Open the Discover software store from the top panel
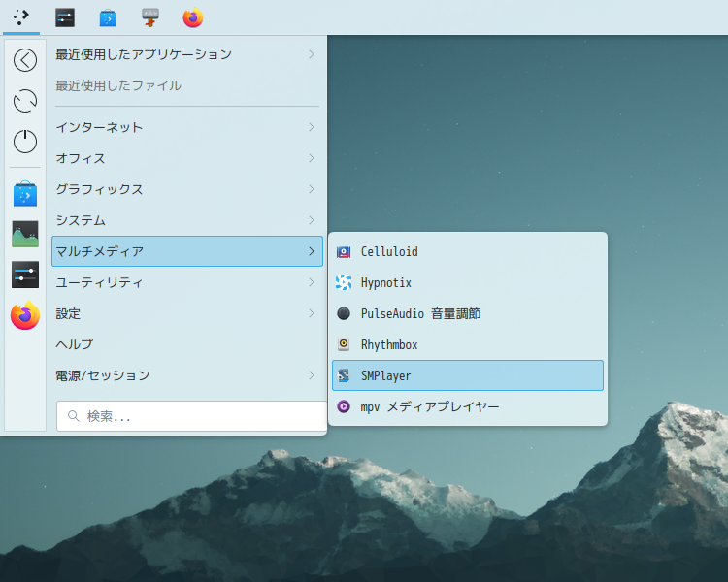Image resolution: width=728 pixels, height=582 pixels. [108, 17]
